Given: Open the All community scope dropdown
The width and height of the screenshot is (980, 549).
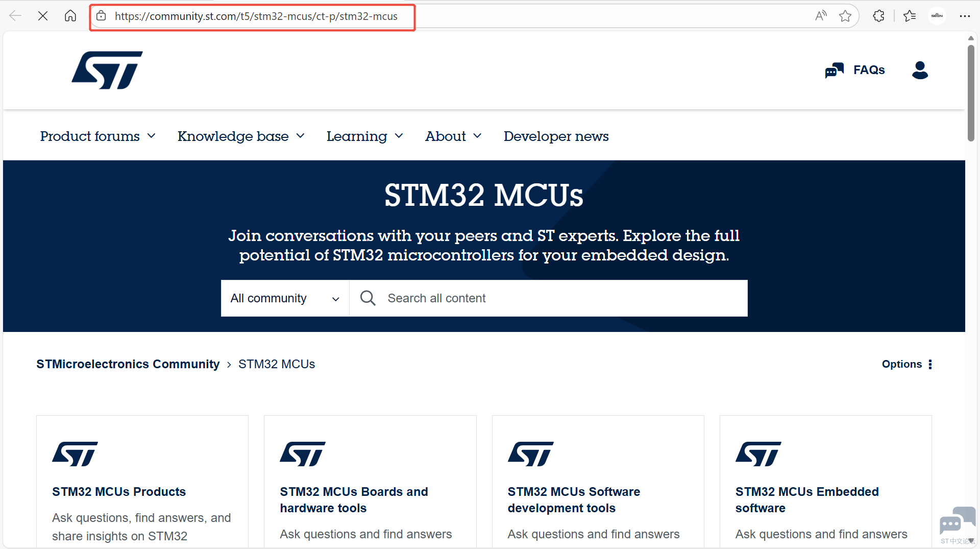Looking at the screenshot, I should click(285, 298).
